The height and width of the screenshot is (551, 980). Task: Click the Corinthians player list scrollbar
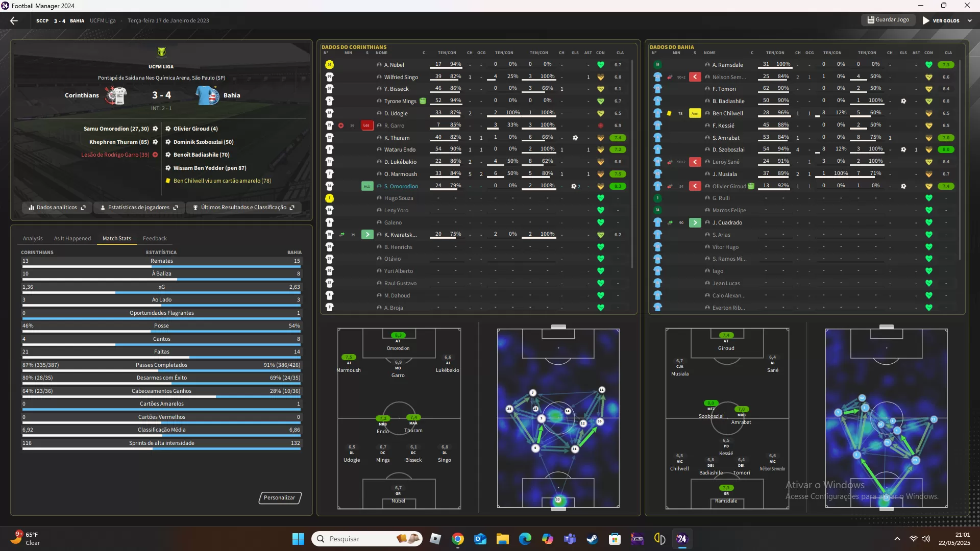632,163
